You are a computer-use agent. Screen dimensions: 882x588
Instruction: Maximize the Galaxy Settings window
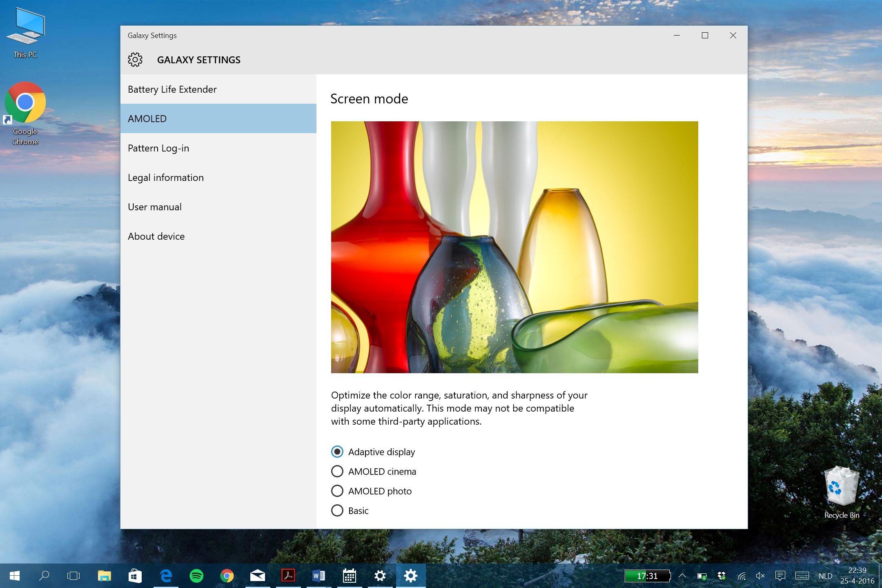pos(705,36)
